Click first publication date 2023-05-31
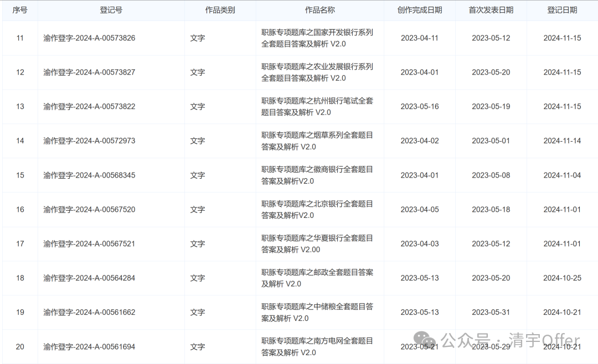 click(491, 313)
